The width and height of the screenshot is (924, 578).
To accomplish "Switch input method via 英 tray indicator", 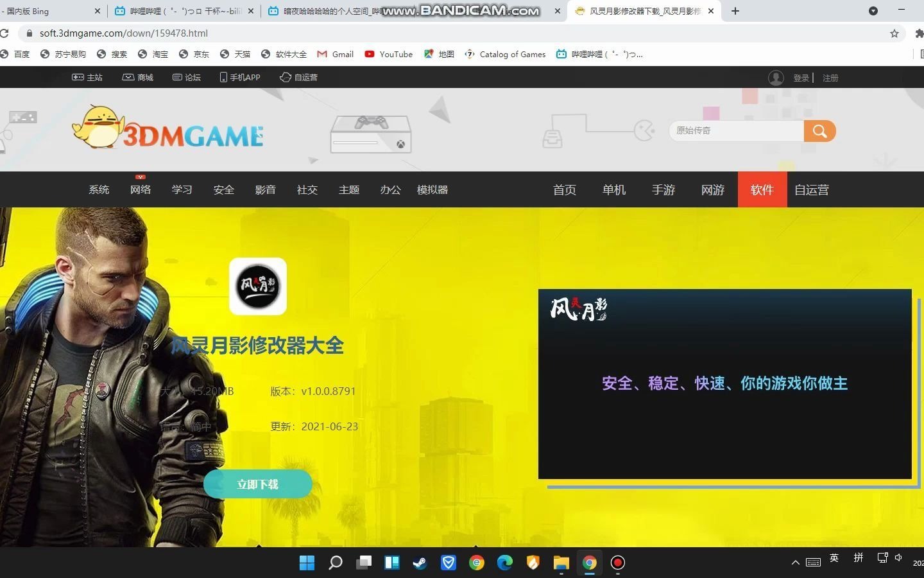I will coord(834,558).
